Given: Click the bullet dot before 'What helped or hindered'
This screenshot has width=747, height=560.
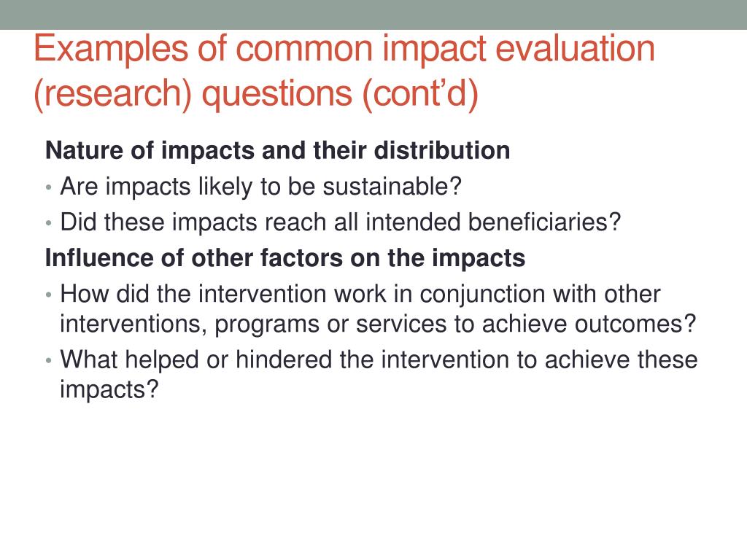Looking at the screenshot, I should 49,361.
